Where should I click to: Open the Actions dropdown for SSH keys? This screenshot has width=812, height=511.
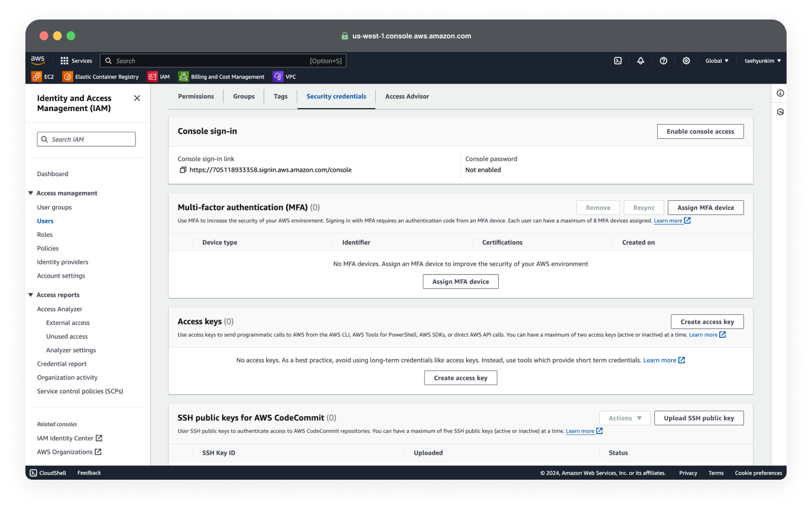(x=625, y=418)
